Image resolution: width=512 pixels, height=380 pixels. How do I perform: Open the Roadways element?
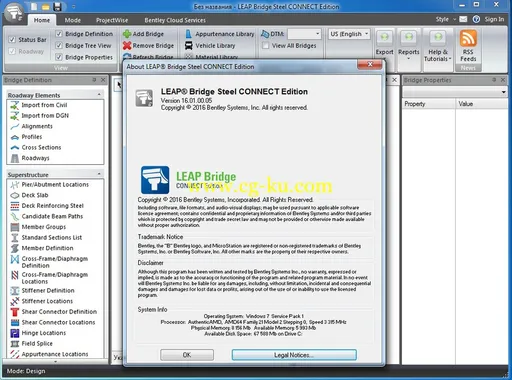(x=35, y=158)
